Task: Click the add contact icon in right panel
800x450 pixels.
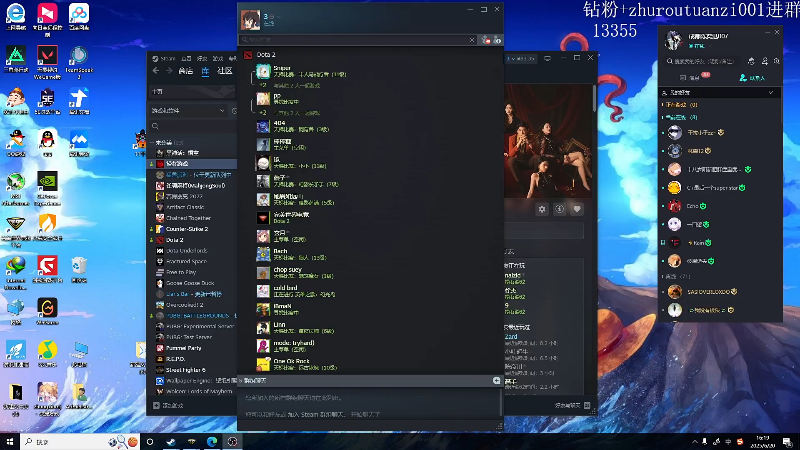Action: 764,61
